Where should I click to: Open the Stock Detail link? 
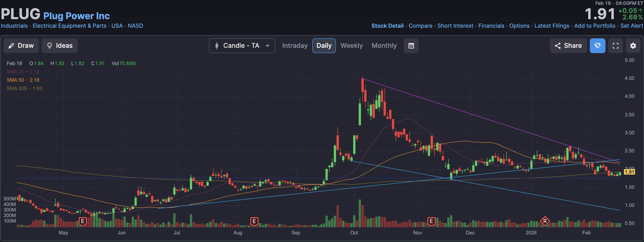tap(387, 26)
